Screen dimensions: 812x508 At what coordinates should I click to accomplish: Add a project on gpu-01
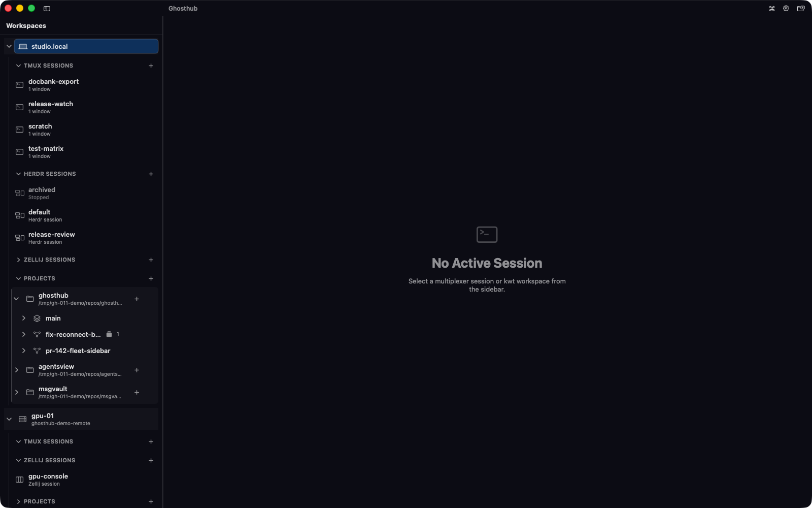pos(151,501)
